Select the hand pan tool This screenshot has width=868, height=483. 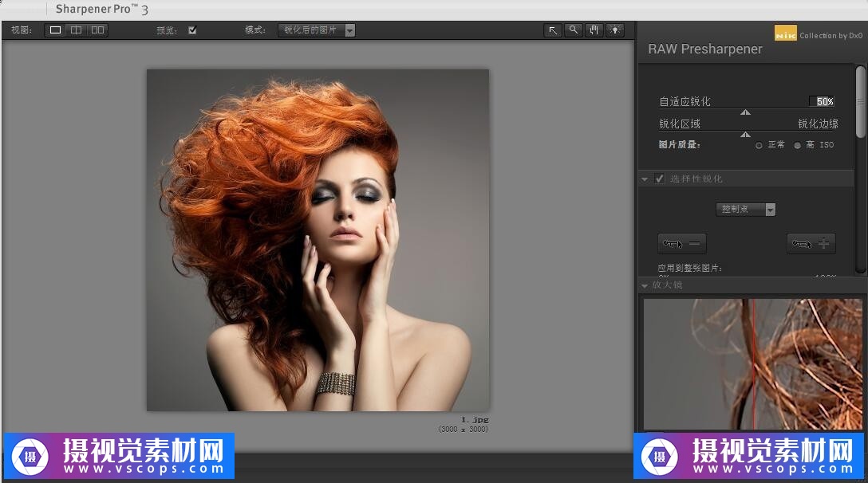[x=594, y=30]
